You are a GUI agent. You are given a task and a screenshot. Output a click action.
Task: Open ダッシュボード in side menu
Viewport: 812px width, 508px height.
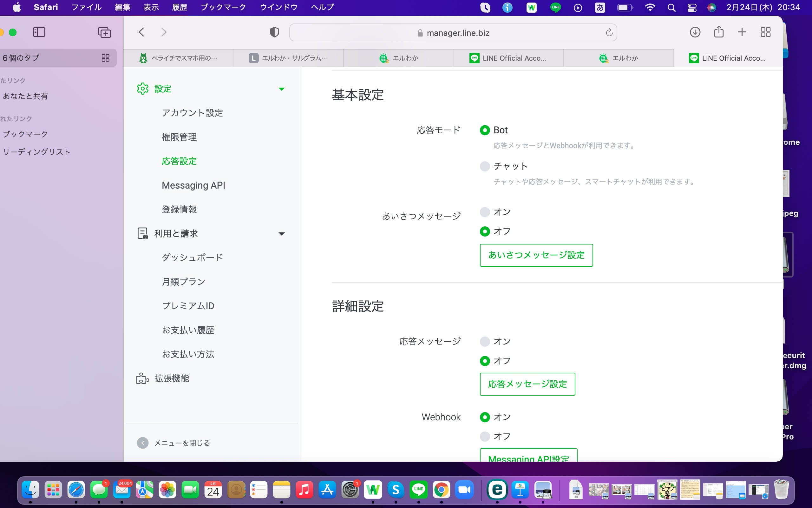point(192,258)
